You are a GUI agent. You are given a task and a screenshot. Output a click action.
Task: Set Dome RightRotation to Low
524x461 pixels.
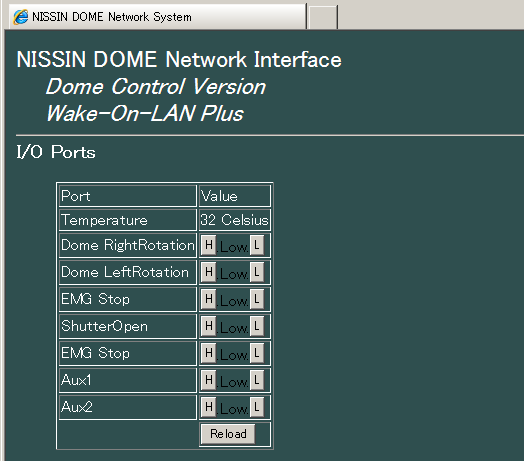257,245
